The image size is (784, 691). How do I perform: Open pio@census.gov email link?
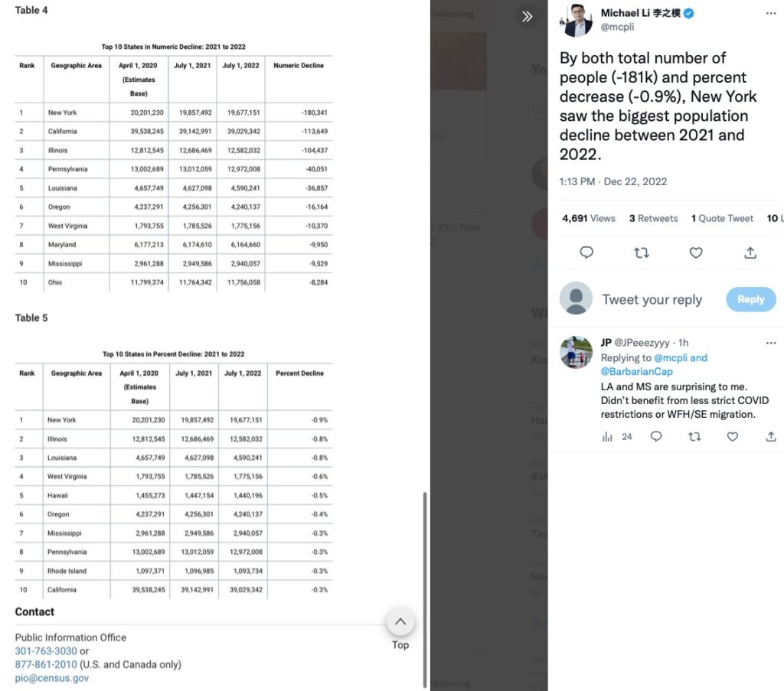[52, 678]
